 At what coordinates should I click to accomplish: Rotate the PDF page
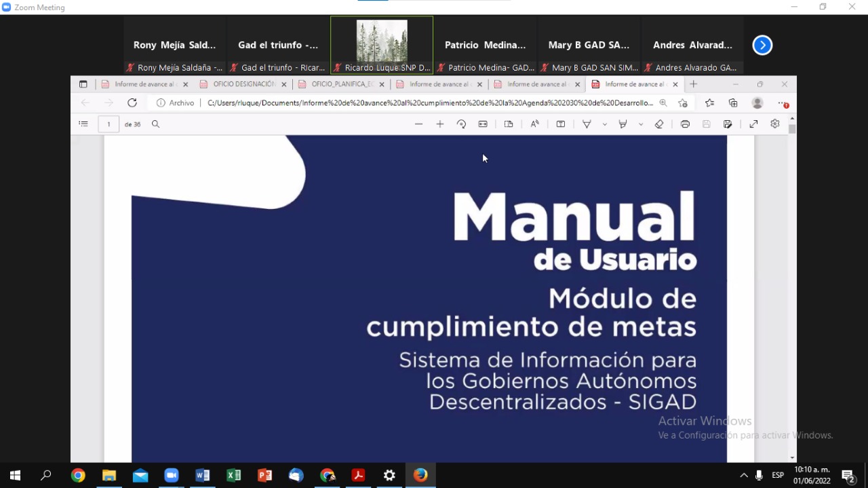[x=461, y=124]
